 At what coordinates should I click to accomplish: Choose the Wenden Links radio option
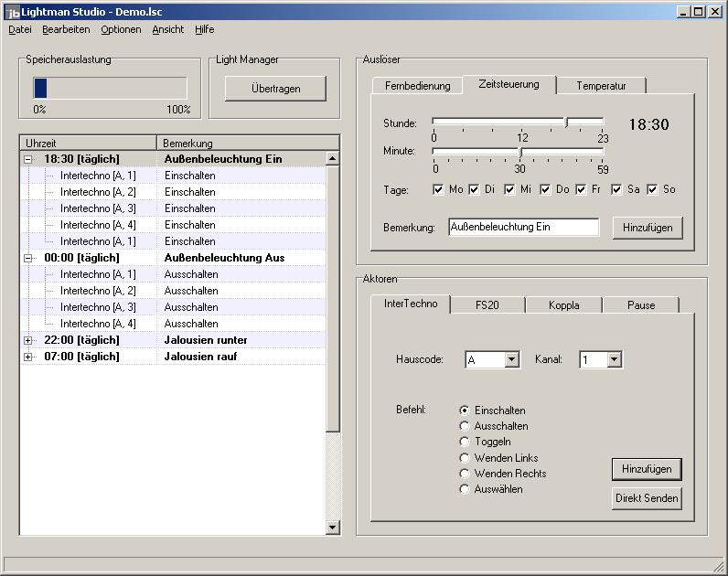[x=465, y=457]
